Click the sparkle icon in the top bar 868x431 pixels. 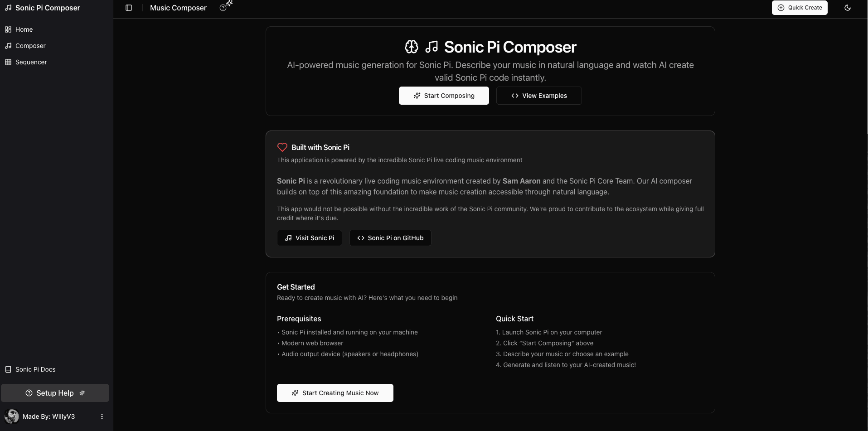[x=229, y=5]
